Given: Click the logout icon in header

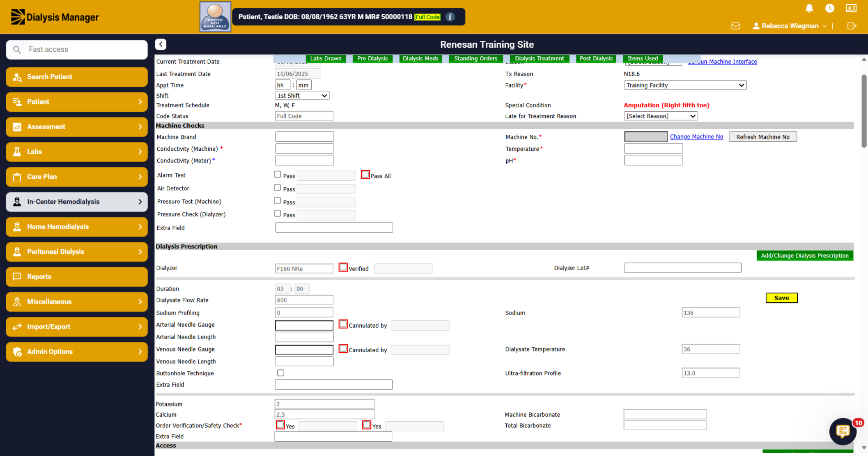Looking at the screenshot, I should click(x=852, y=26).
